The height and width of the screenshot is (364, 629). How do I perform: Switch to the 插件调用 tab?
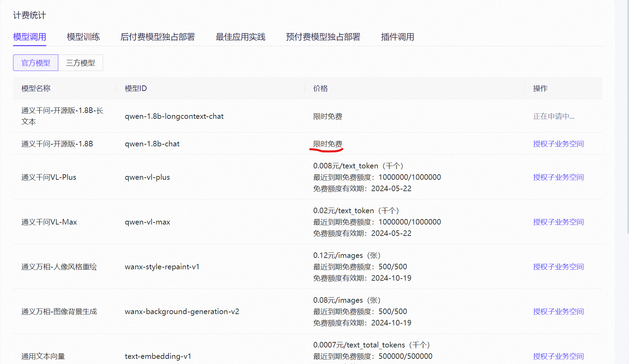point(398,37)
